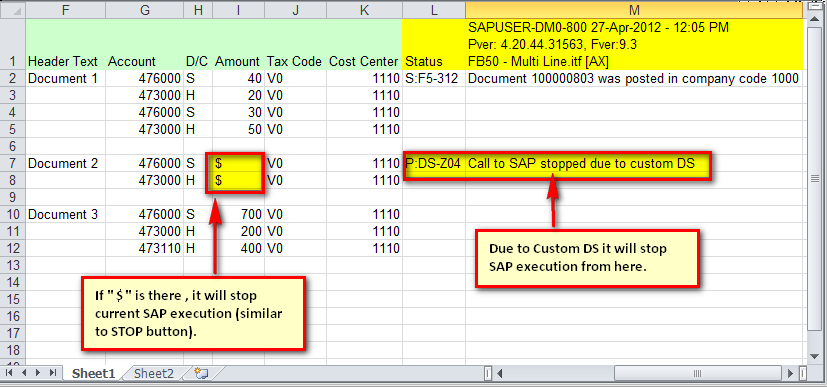Click the P:DS-Z04 status cell

click(434, 163)
